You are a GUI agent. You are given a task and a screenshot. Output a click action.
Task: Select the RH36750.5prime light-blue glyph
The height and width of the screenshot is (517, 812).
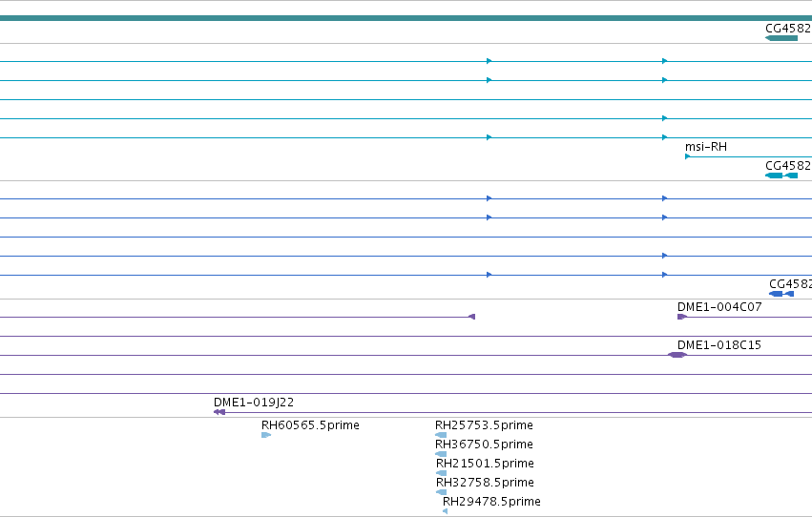pyautogui.click(x=441, y=454)
